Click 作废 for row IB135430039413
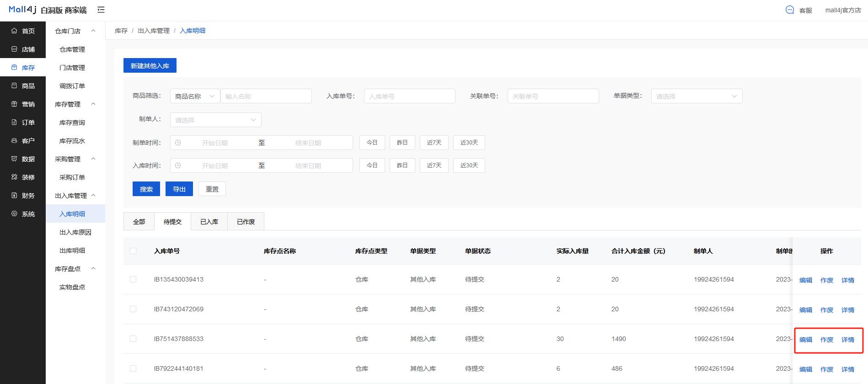The height and width of the screenshot is (384, 868). point(827,280)
